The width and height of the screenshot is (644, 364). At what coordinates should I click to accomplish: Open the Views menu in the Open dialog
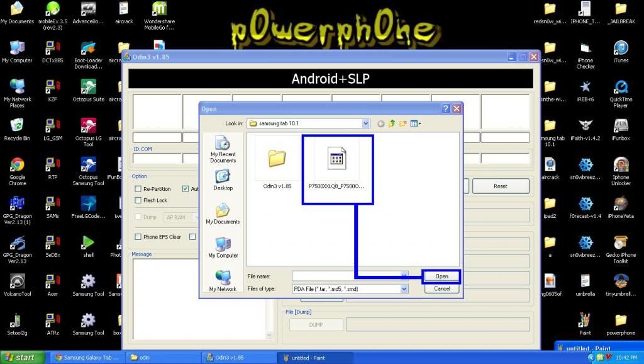416,123
